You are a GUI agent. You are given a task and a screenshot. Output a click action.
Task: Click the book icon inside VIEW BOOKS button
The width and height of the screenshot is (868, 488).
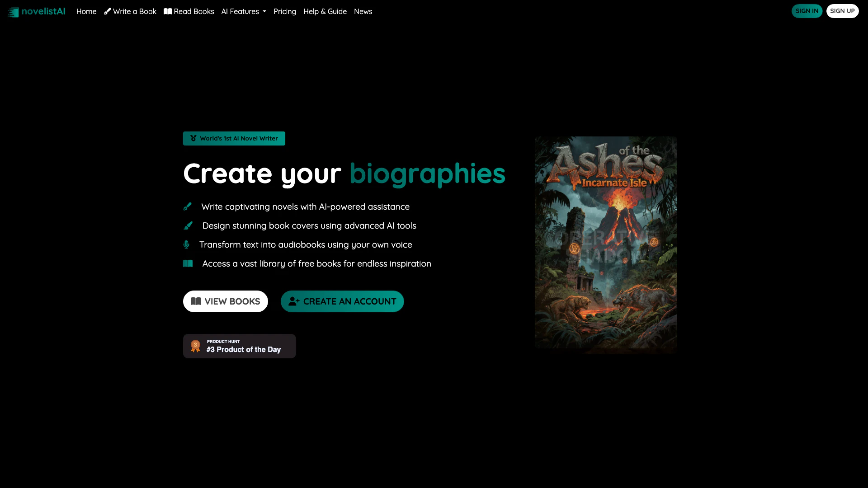196,301
